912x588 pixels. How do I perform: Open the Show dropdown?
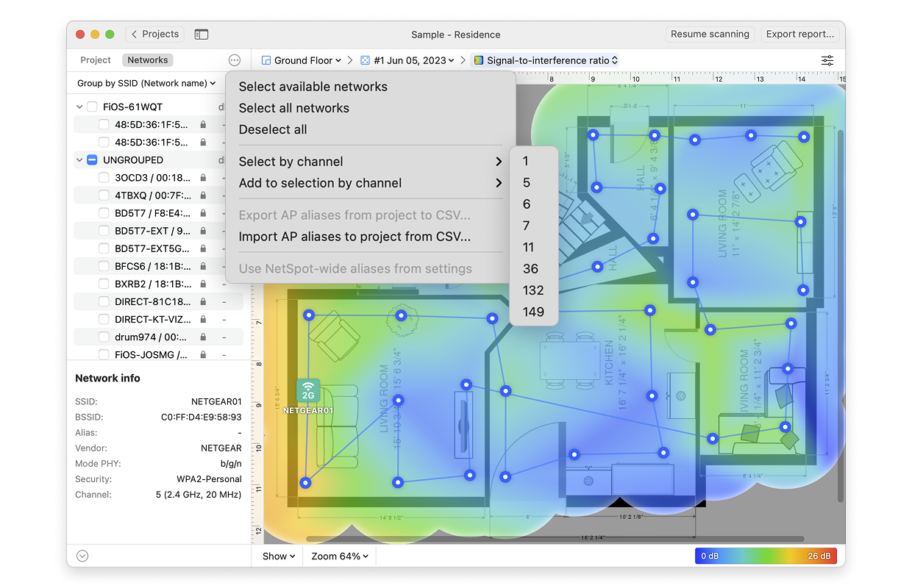(279, 556)
